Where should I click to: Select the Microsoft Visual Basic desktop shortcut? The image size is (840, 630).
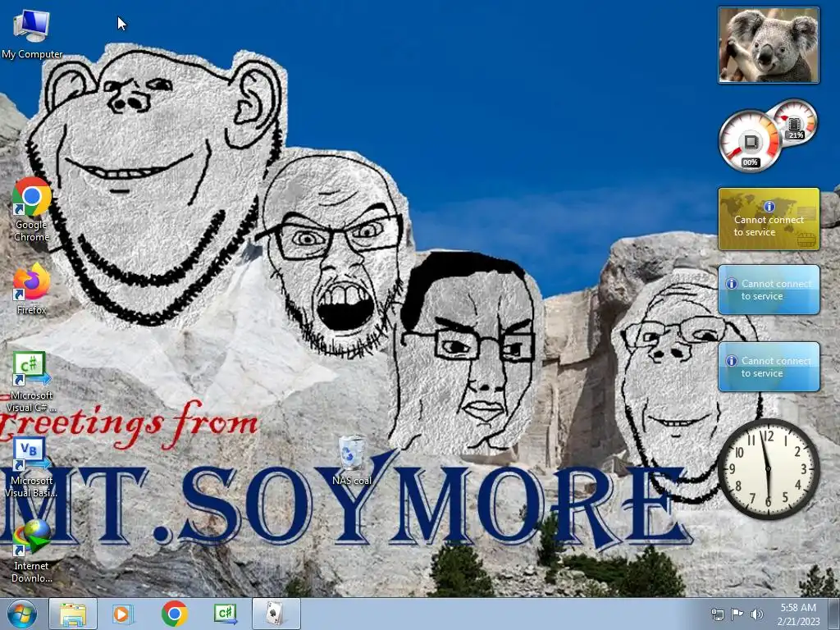32,454
